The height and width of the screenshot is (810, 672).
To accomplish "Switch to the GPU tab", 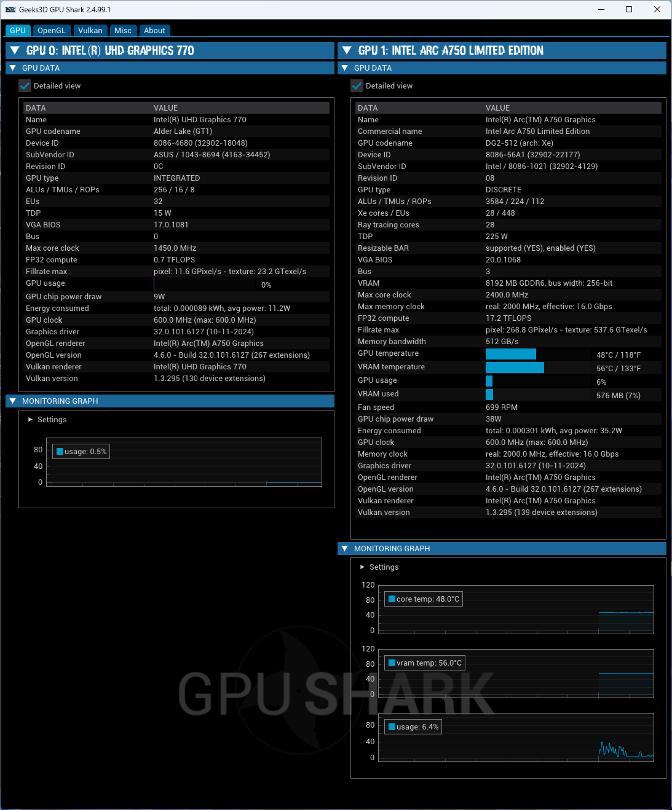I will coord(18,31).
